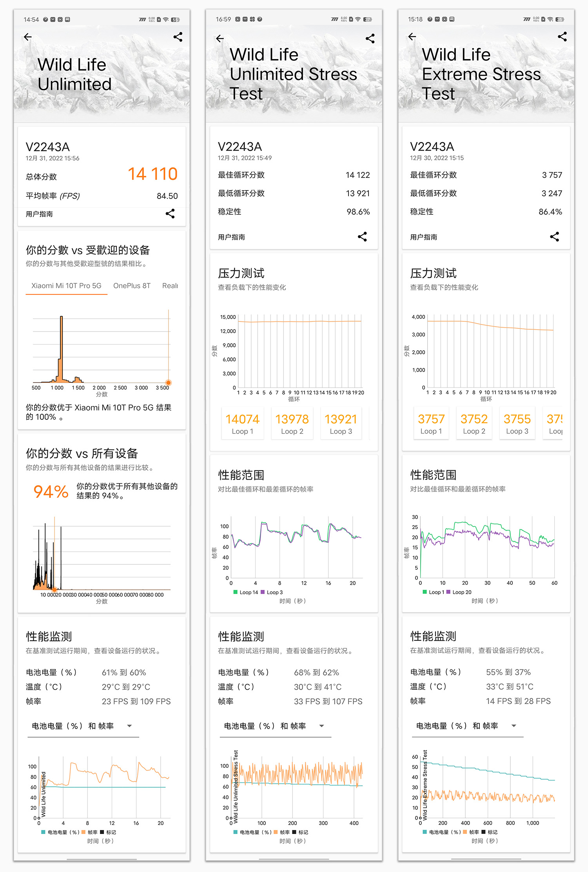This screenshot has height=872, width=588.
Task: Select Loop 1 card scoring 14074
Action: click(x=243, y=424)
